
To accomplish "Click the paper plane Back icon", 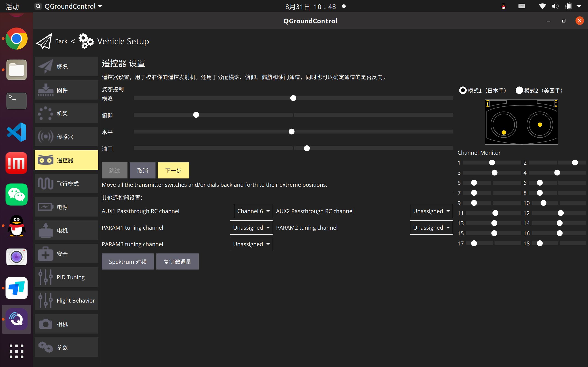I will (44, 41).
